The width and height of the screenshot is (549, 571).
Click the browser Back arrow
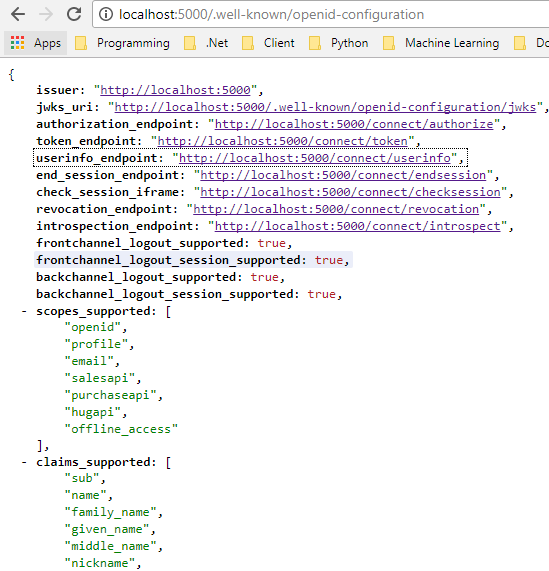[x=18, y=14]
